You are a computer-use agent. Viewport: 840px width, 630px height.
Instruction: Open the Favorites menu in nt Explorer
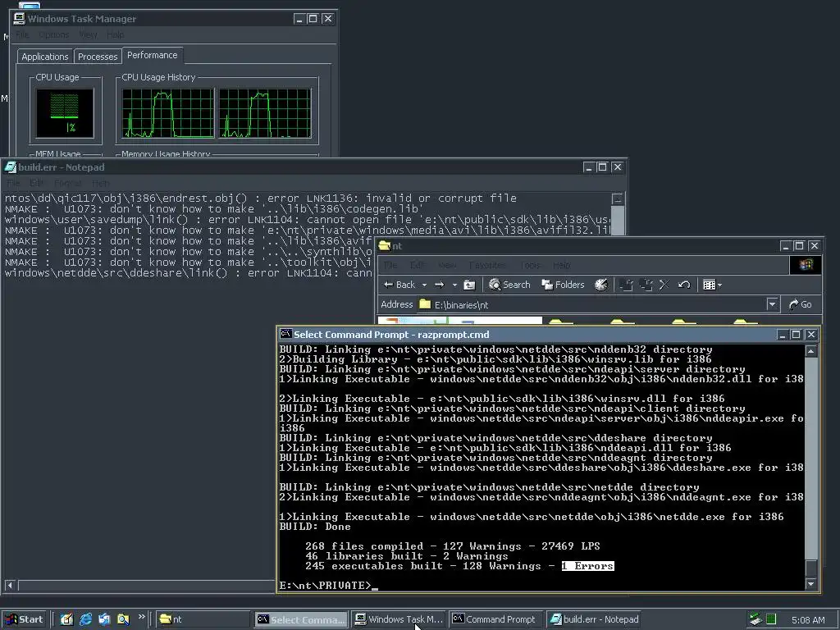487,265
